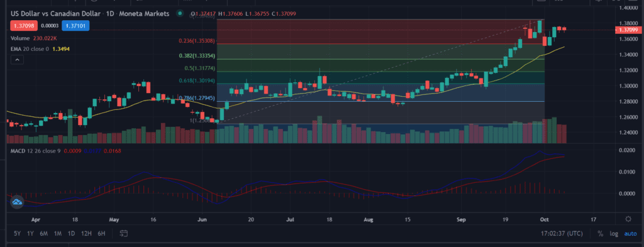Click the 0.786(1.27945) Fibonacci level label

coord(197,98)
